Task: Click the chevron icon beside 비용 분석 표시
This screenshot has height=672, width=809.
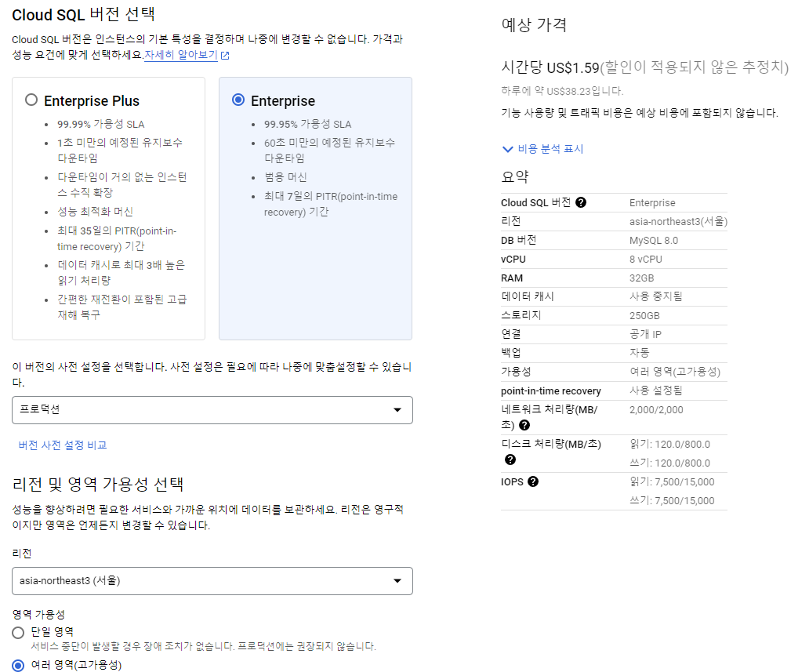Action: click(x=508, y=149)
